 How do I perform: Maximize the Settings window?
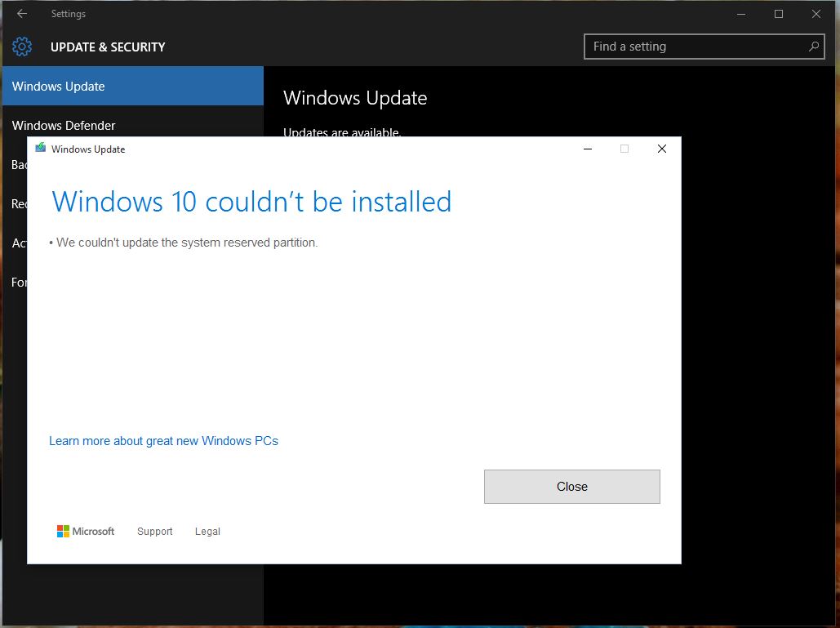click(x=779, y=15)
